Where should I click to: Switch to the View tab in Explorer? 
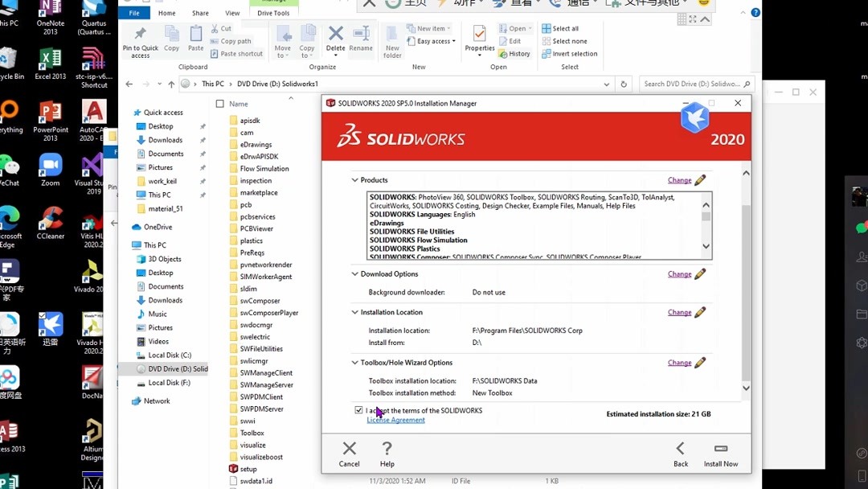[x=232, y=12]
